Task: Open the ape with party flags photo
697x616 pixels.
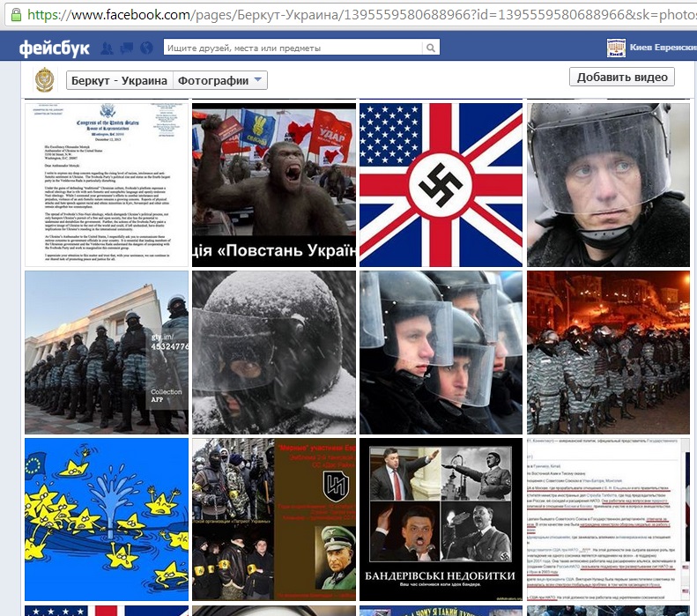Action: click(x=274, y=184)
